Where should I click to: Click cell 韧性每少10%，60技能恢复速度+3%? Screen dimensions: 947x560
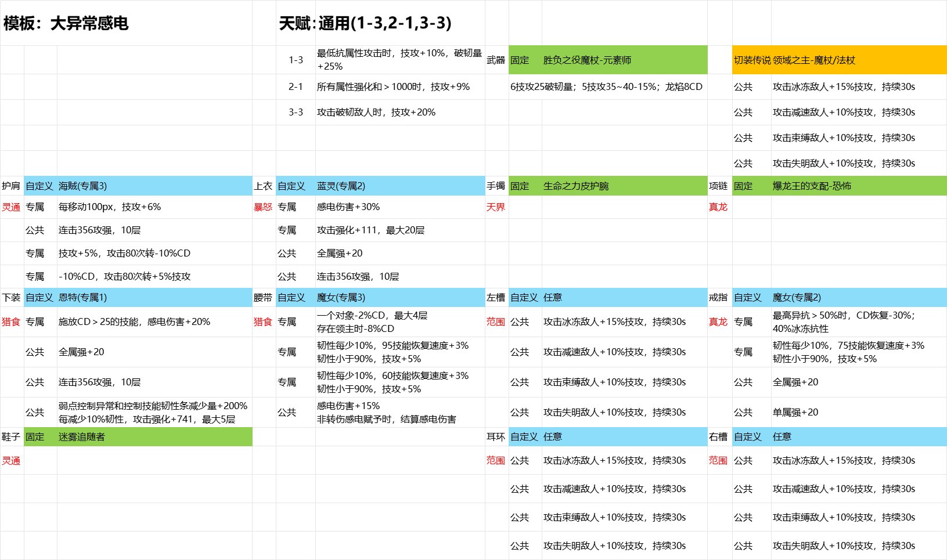pos(400,382)
